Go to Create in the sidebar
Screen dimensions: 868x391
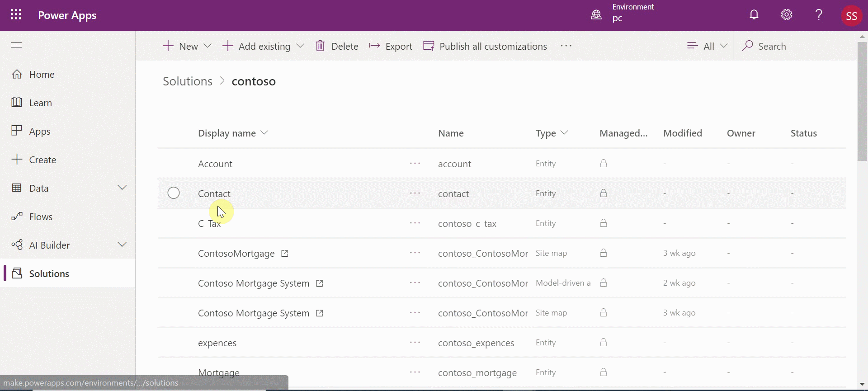pyautogui.click(x=68, y=160)
